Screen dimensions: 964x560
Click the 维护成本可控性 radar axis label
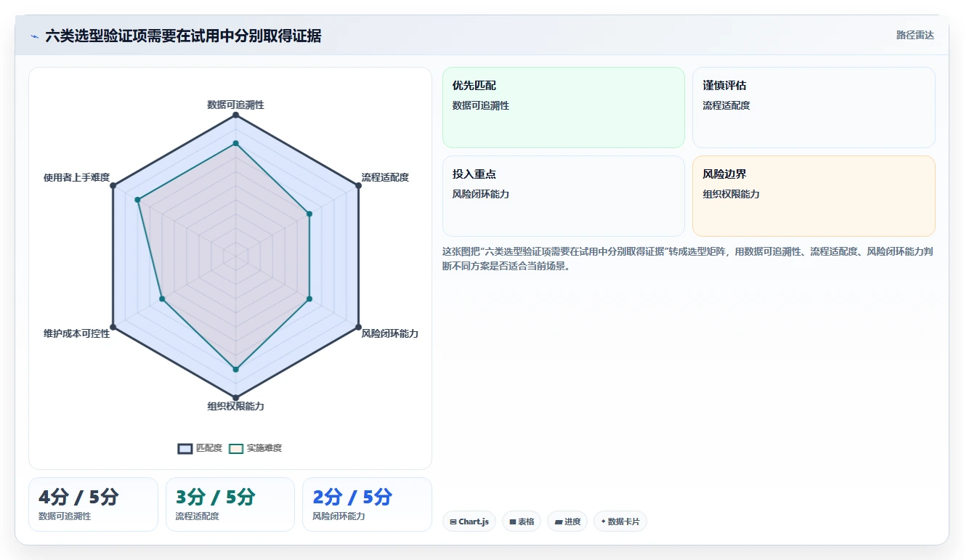(76, 333)
